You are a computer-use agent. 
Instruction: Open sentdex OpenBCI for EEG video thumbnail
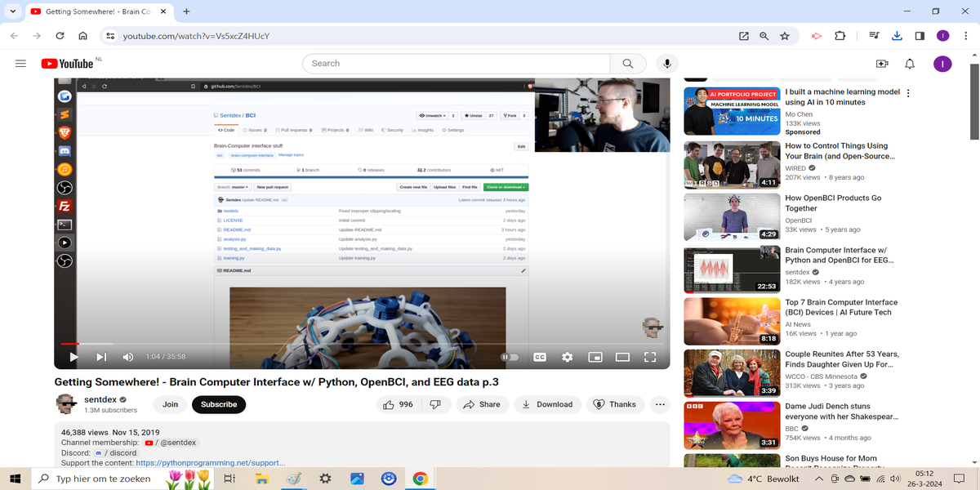coord(732,269)
